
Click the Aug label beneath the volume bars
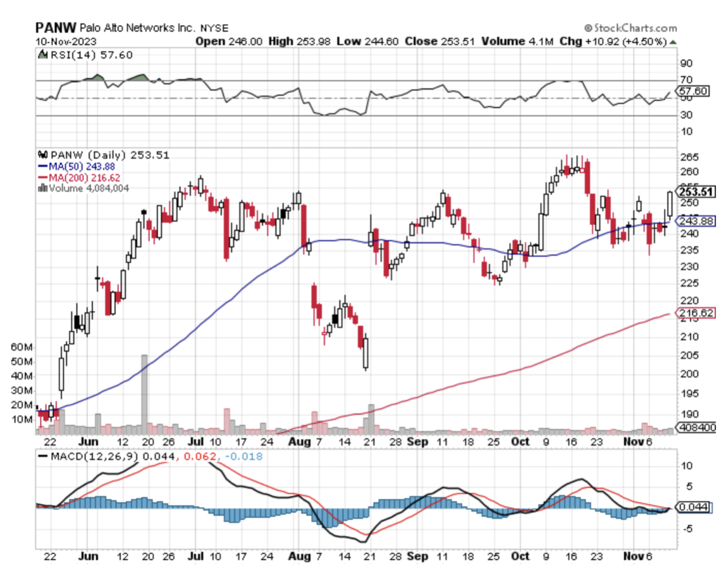(299, 442)
